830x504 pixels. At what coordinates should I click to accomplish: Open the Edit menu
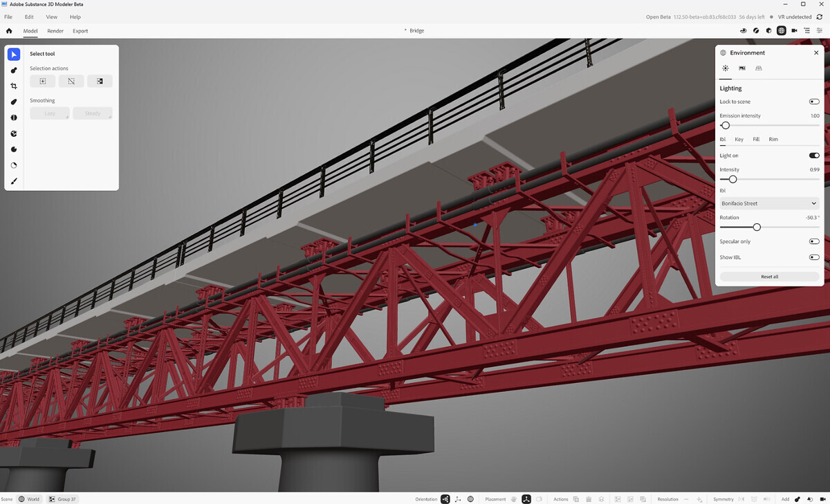pyautogui.click(x=29, y=17)
